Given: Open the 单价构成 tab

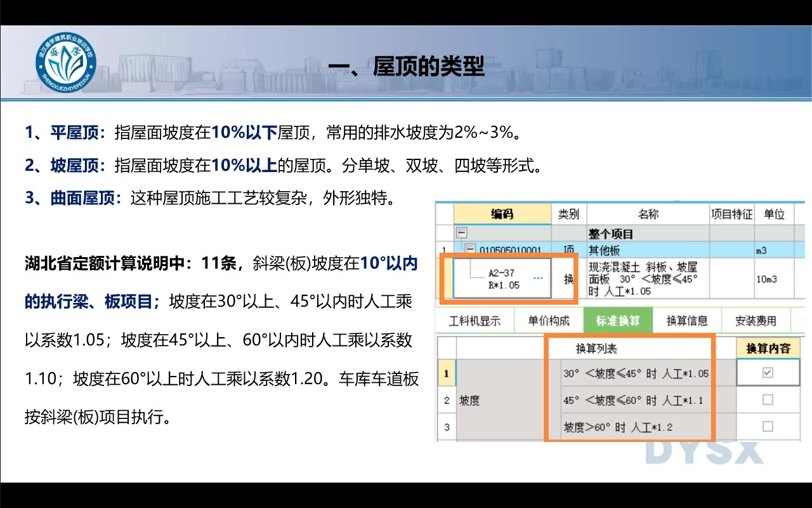Looking at the screenshot, I should pyautogui.click(x=549, y=321).
